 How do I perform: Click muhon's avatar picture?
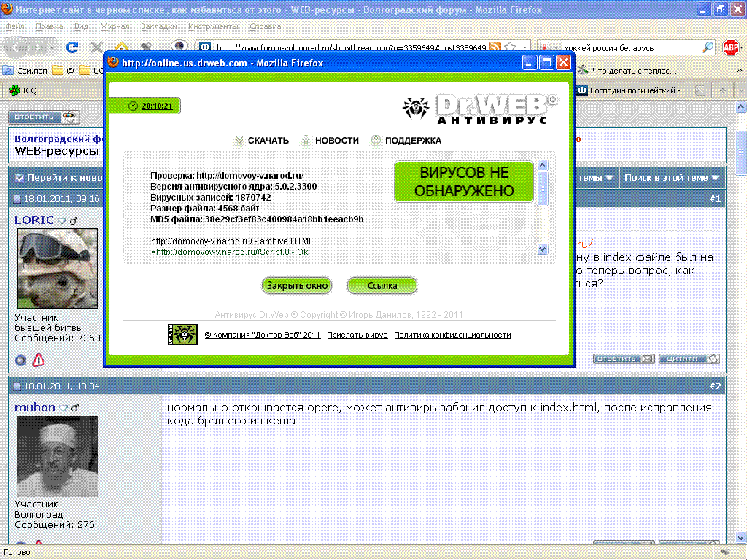57,456
